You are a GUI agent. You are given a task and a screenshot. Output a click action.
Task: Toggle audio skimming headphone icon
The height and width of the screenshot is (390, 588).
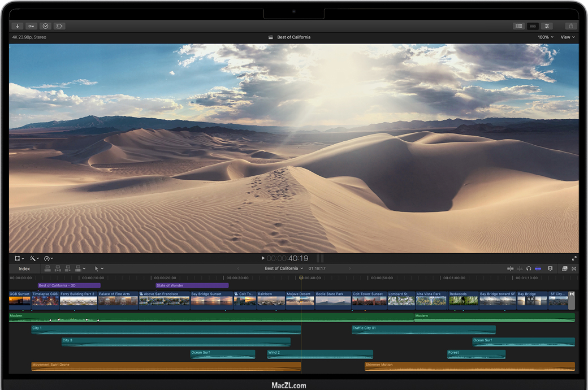(529, 268)
